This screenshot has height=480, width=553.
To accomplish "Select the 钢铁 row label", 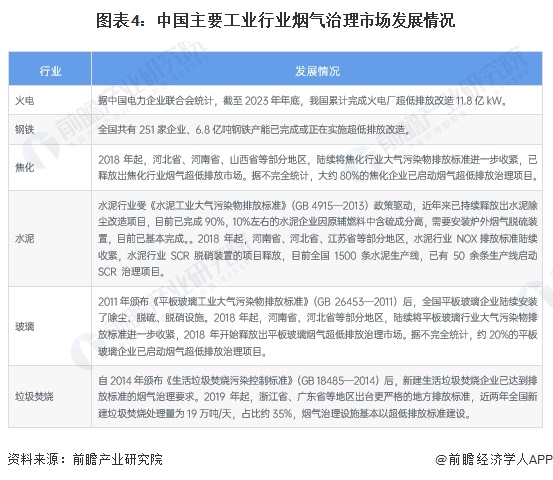I will coord(24,129).
